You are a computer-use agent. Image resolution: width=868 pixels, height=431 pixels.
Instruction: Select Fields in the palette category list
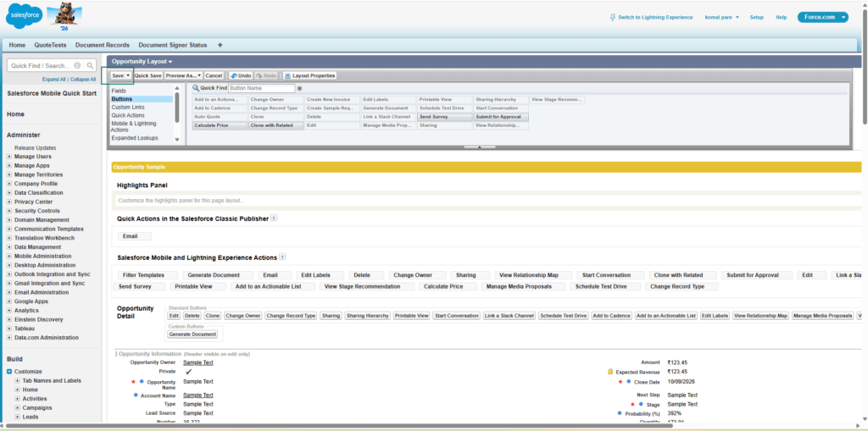[119, 91]
